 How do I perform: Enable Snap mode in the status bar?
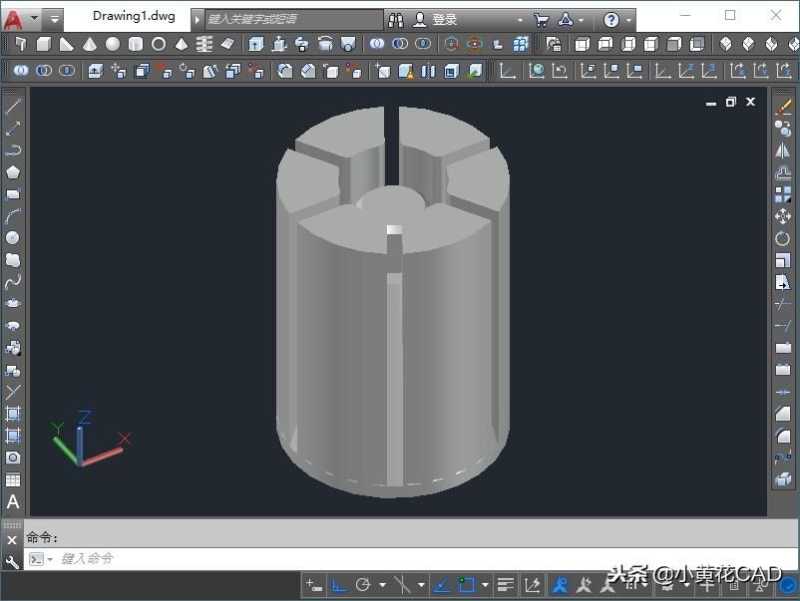(x=310, y=584)
